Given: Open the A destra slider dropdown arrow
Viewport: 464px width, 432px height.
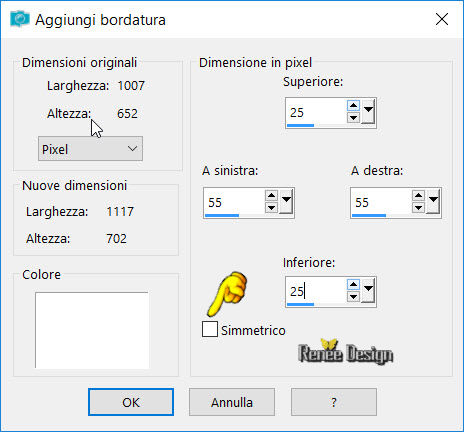Looking at the screenshot, I should [433, 201].
